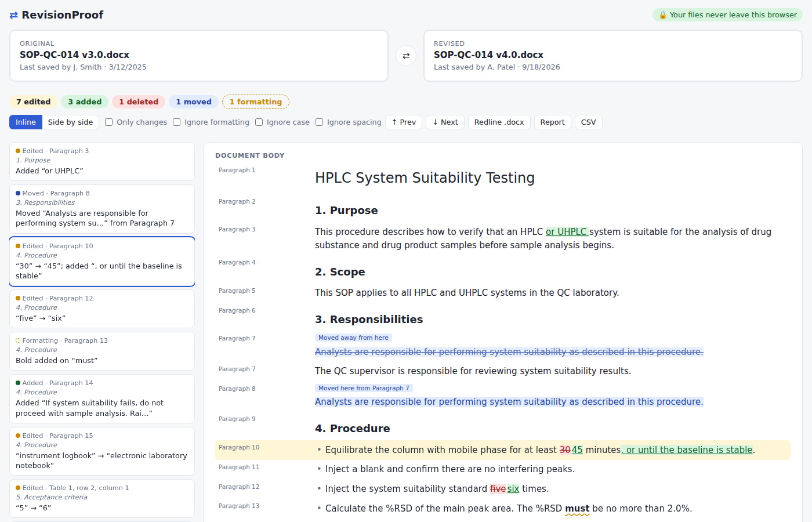Select the Added Paragraph 14 change card

pyautogui.click(x=102, y=398)
